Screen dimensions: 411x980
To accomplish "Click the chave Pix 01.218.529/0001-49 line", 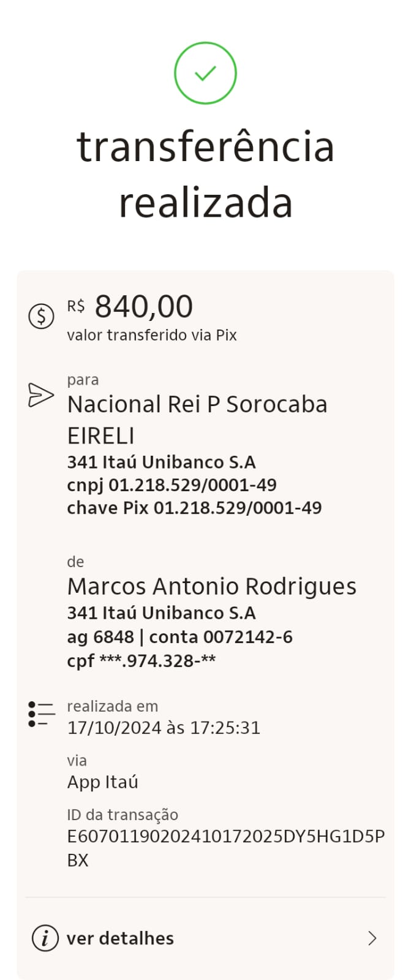I will click(194, 508).
